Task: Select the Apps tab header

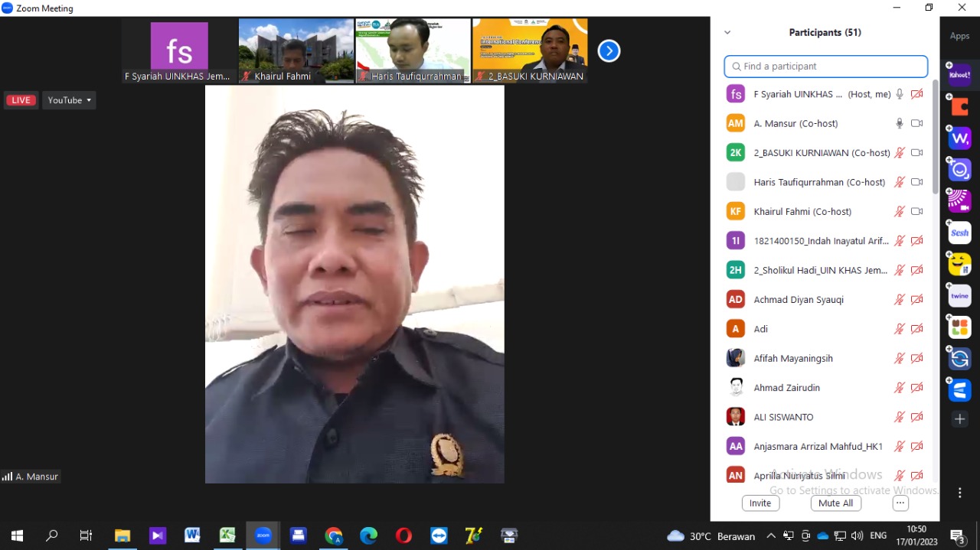Action: [x=959, y=36]
